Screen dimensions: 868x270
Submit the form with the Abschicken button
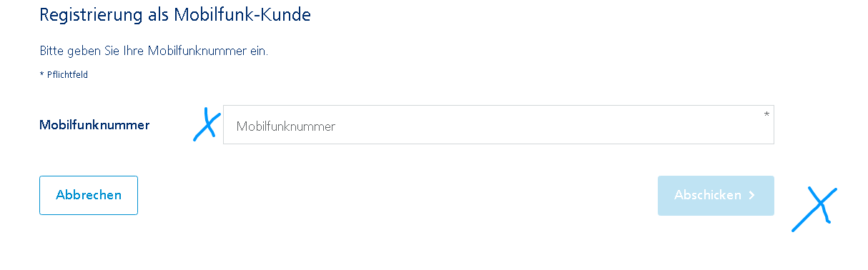(x=716, y=195)
